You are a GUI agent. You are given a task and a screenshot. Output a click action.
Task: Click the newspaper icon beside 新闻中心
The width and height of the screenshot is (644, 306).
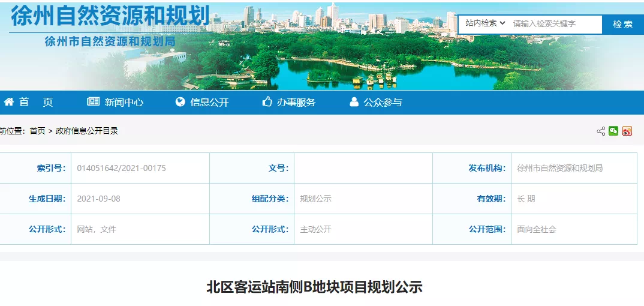(x=93, y=102)
